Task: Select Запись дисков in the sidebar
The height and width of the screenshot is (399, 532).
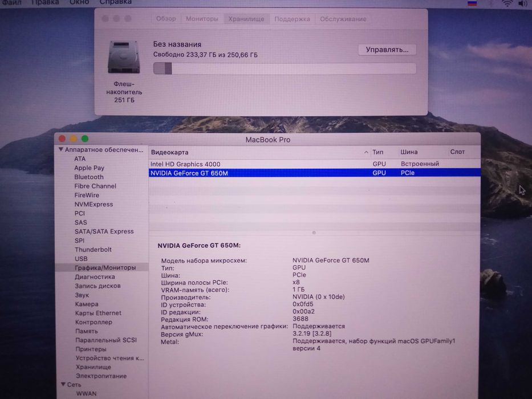Action: click(98, 286)
